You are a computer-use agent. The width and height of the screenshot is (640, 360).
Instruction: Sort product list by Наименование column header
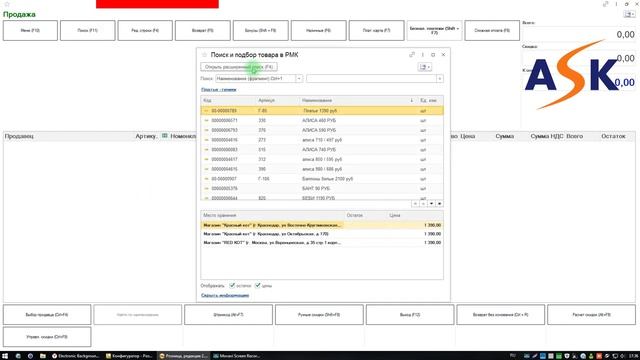[x=358, y=100]
